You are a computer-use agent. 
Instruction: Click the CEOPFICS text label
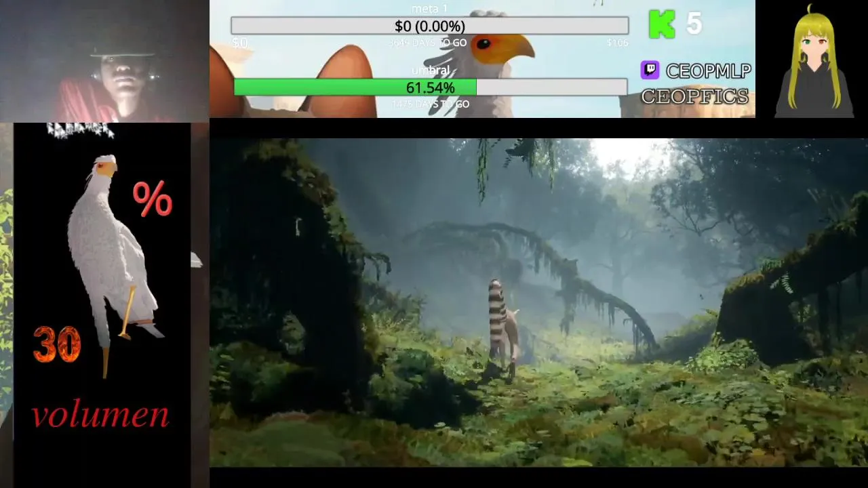tap(695, 96)
